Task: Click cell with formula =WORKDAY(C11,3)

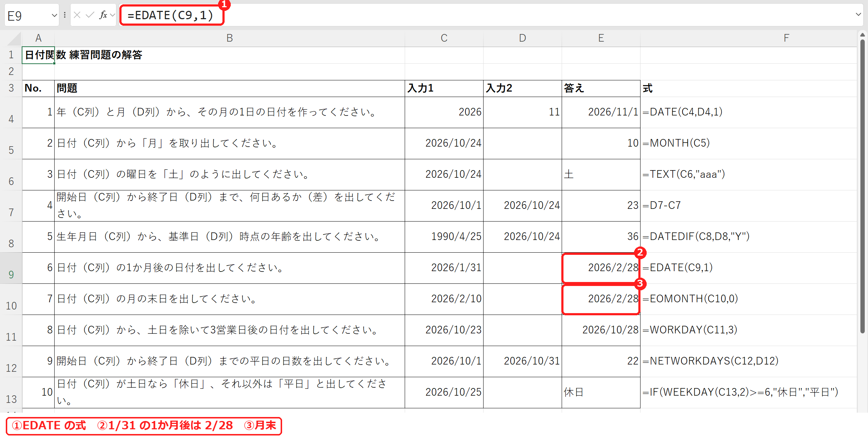Action: [x=749, y=330]
